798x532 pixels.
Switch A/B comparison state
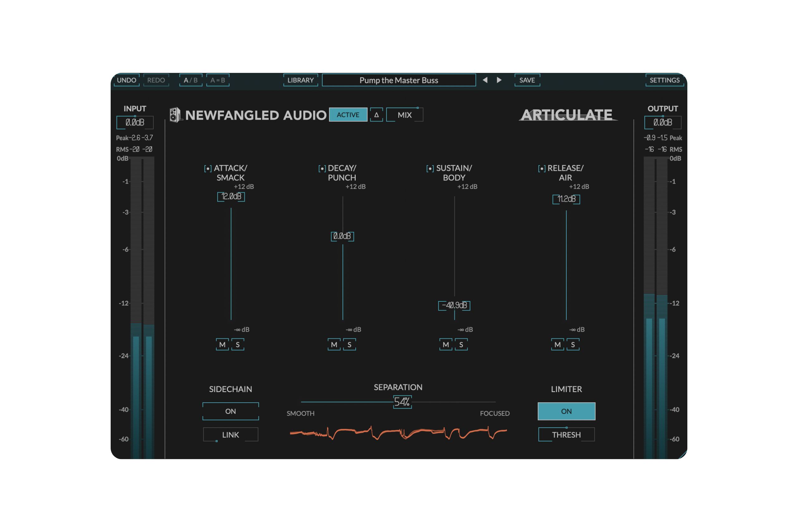click(x=191, y=80)
